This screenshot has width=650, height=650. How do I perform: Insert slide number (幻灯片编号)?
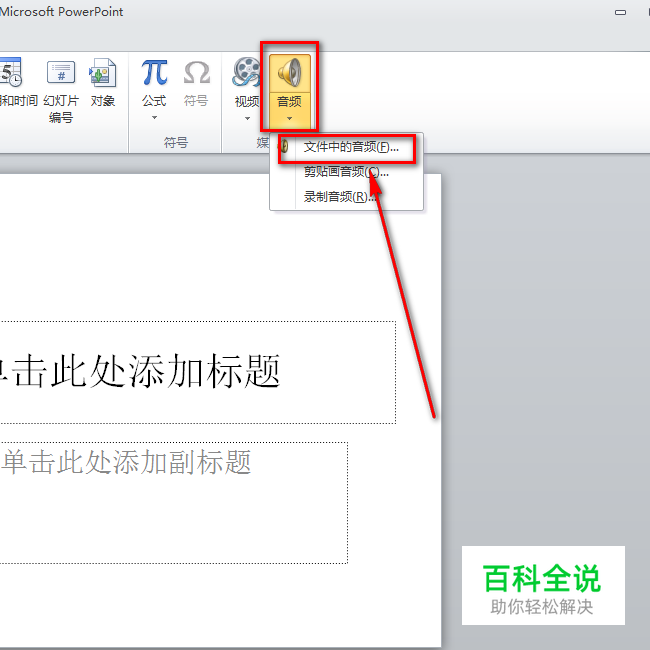61,90
